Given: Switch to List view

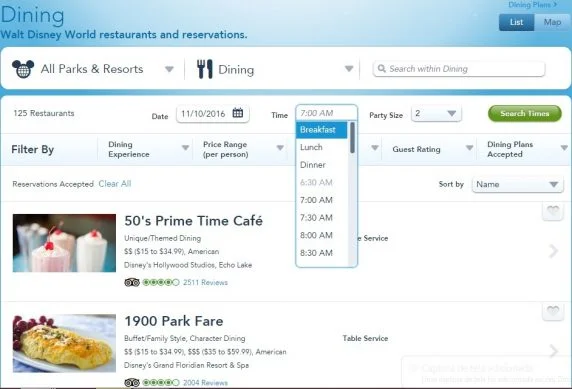Looking at the screenshot, I should pyautogui.click(x=517, y=22).
